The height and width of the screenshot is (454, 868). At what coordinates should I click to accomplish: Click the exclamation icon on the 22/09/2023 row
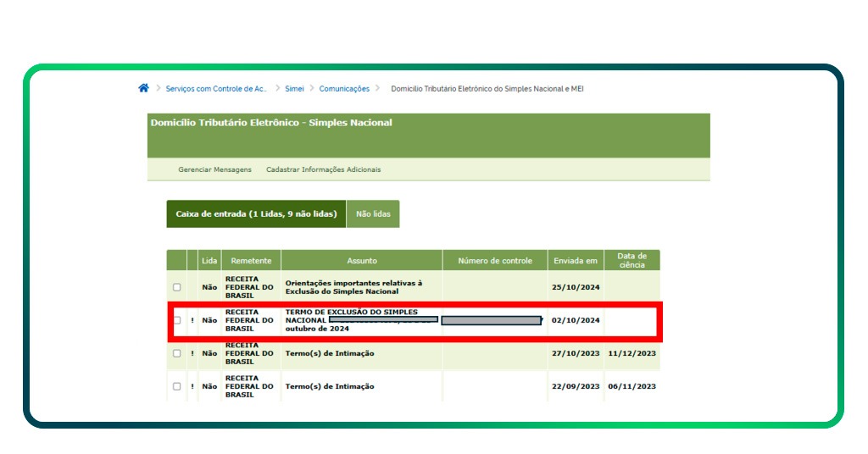192,386
